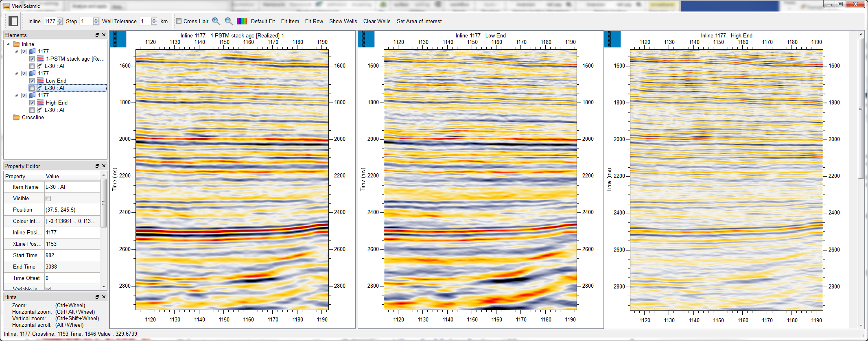Click the zoom in magnifier icon

click(x=216, y=21)
